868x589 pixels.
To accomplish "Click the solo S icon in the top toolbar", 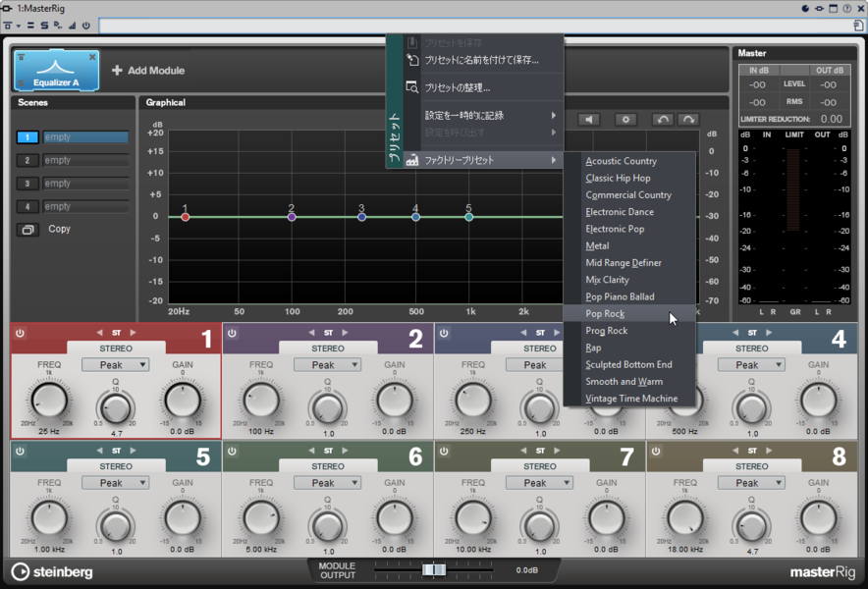I will [x=44, y=26].
